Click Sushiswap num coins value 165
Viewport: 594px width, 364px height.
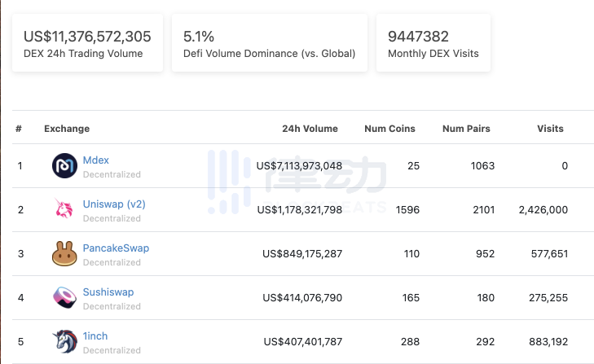411,297
